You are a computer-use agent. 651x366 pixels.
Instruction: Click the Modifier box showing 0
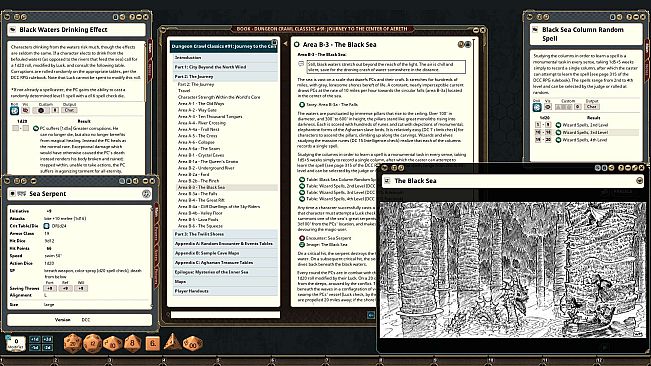[16, 344]
